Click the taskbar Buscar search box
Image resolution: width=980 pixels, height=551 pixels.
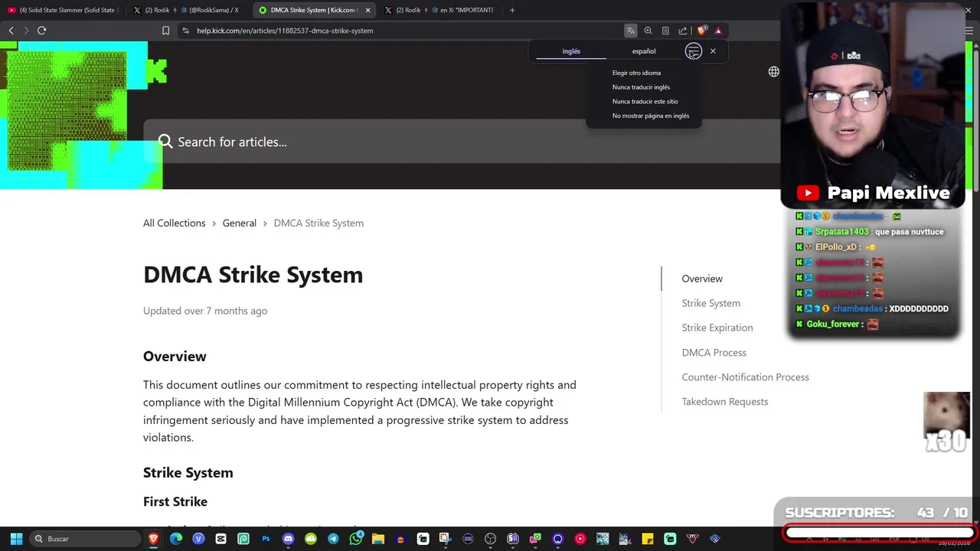point(86,539)
